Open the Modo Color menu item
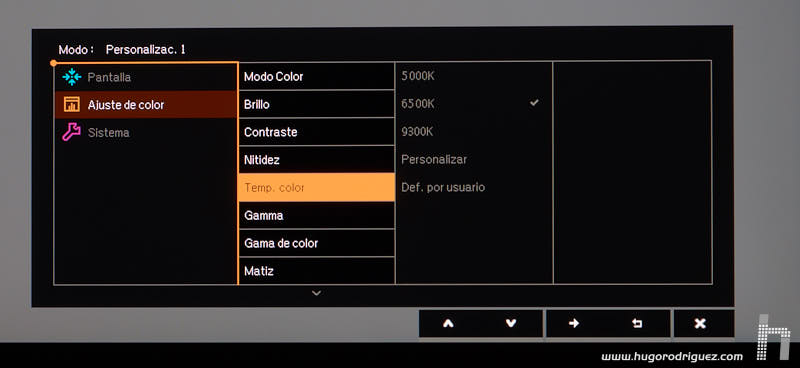This screenshot has width=800, height=368. pyautogui.click(x=316, y=77)
